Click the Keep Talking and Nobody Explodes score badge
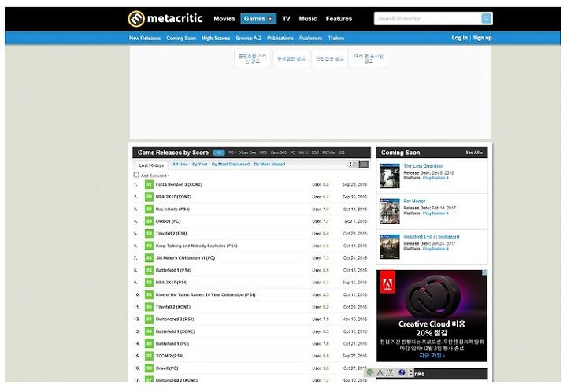 pyautogui.click(x=149, y=246)
